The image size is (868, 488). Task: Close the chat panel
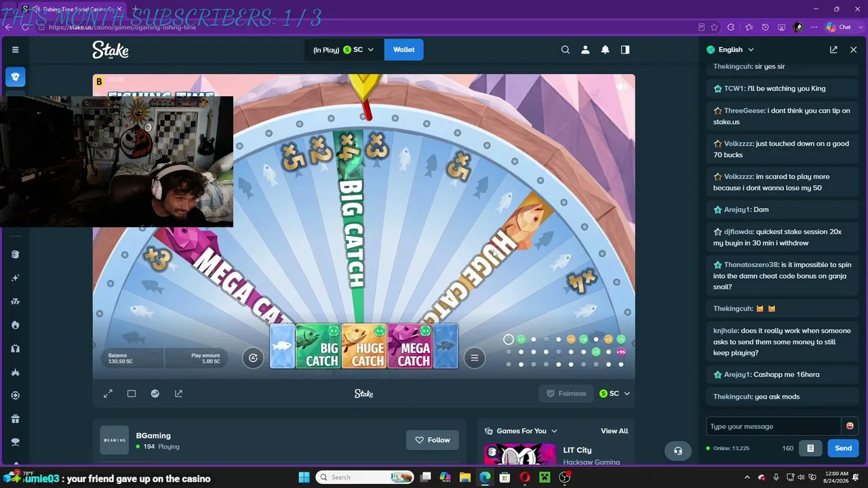click(853, 49)
